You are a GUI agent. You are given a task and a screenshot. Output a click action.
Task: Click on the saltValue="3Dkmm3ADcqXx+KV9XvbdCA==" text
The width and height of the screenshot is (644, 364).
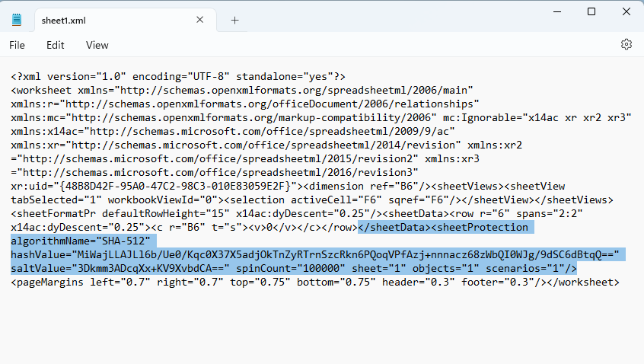[120, 268]
